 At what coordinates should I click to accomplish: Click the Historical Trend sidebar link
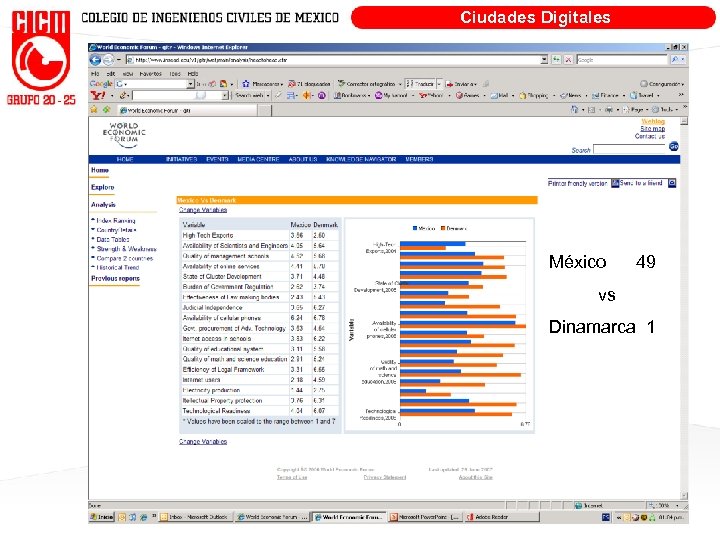click(118, 268)
